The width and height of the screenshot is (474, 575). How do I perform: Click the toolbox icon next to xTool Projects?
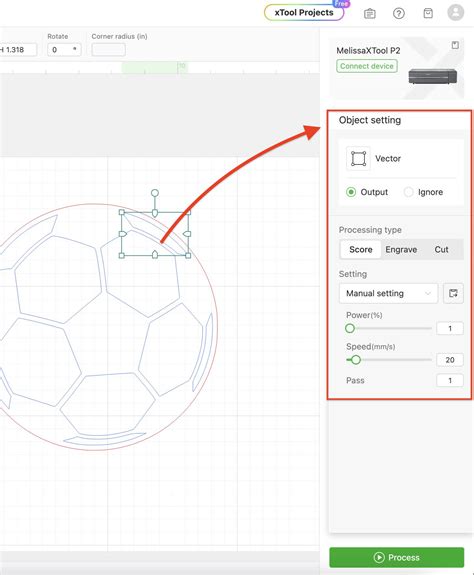click(370, 14)
